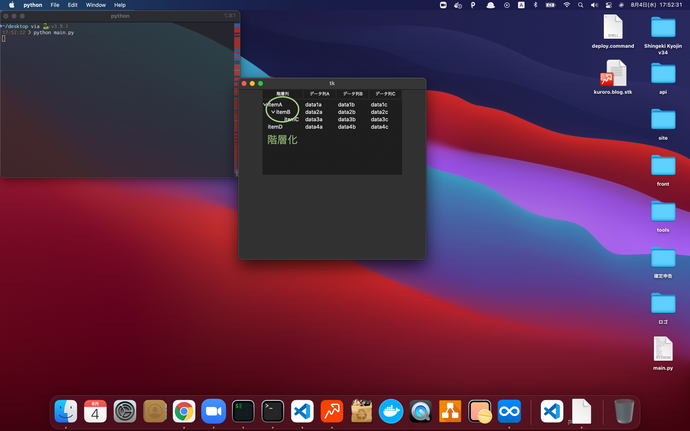Screen dimensions: 690x431
Task: Open the green-prompt terminal app in the dock
Action: 243,411
